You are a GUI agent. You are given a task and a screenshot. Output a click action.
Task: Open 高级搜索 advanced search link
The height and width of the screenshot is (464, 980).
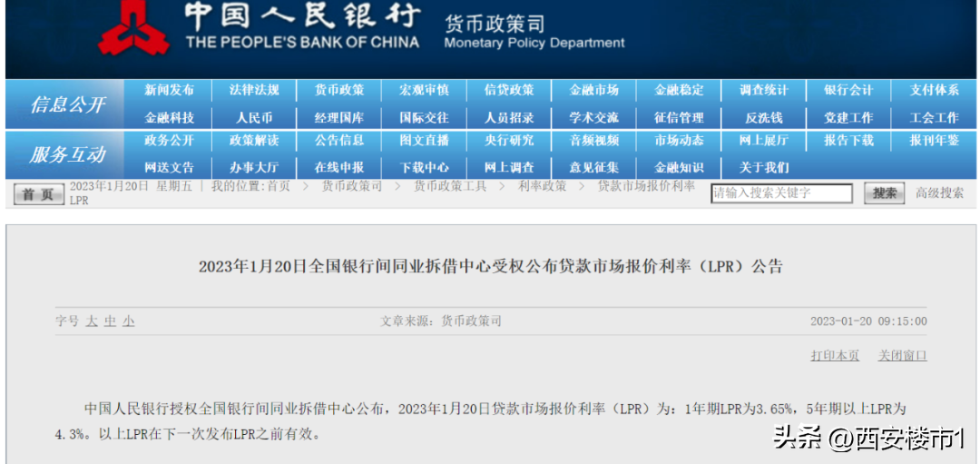click(x=940, y=193)
